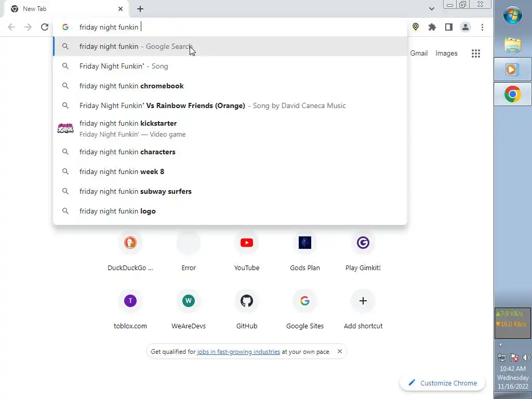Click the Friday Night Funkin' game logo thumbnail
Screen dimensions: 532x399
point(65,129)
